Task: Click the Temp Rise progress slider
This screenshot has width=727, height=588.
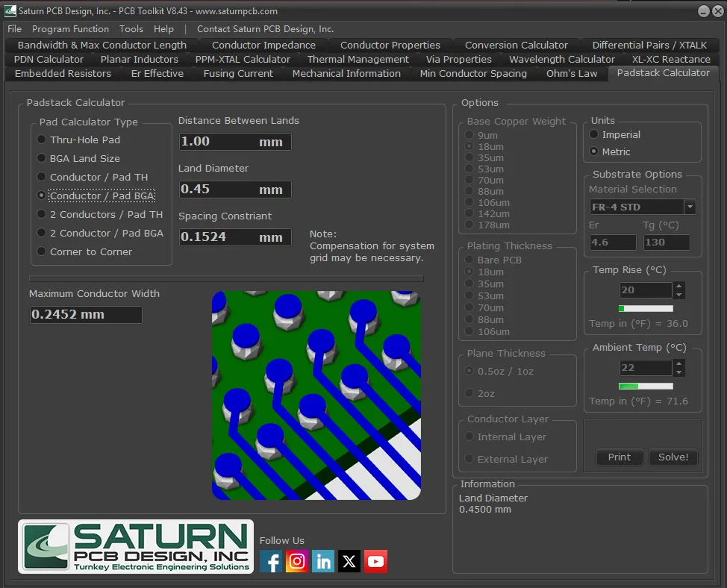Action: [x=646, y=308]
